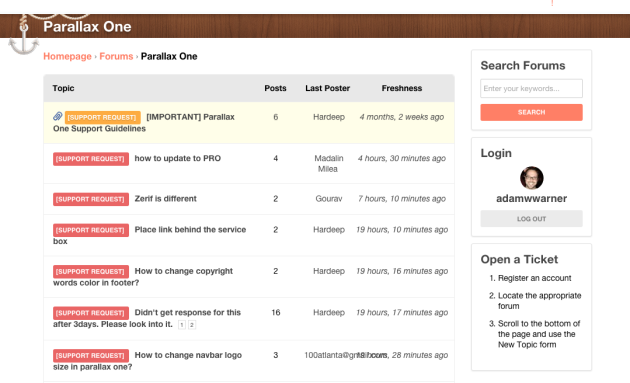Viewport: 630px width, 383px height.
Task: Click '19 hours, 10 minutes ago' freshness link
Action: point(402,229)
